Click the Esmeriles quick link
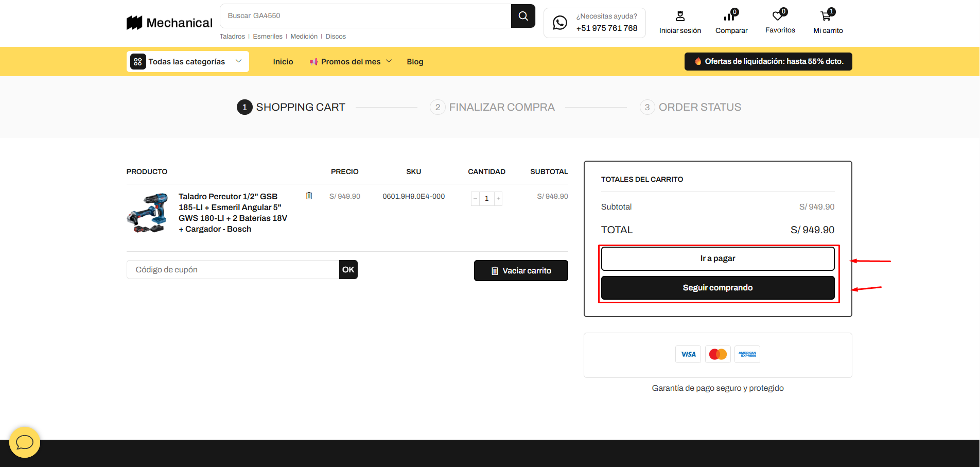The width and height of the screenshot is (980, 467). 268,37
